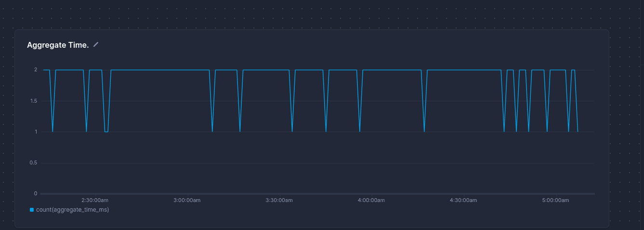This screenshot has width=644, height=230.
Task: Select the 3:30:00am tick on time axis
Action: (279, 200)
